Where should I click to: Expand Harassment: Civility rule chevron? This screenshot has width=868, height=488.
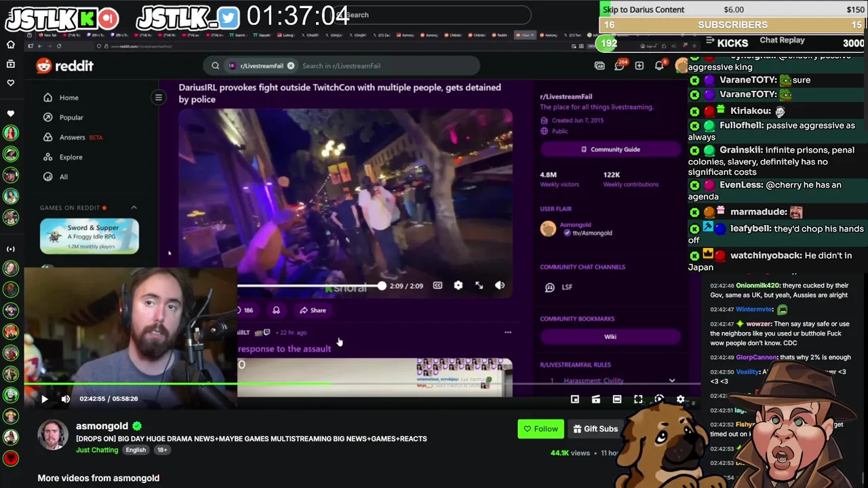[x=671, y=381]
